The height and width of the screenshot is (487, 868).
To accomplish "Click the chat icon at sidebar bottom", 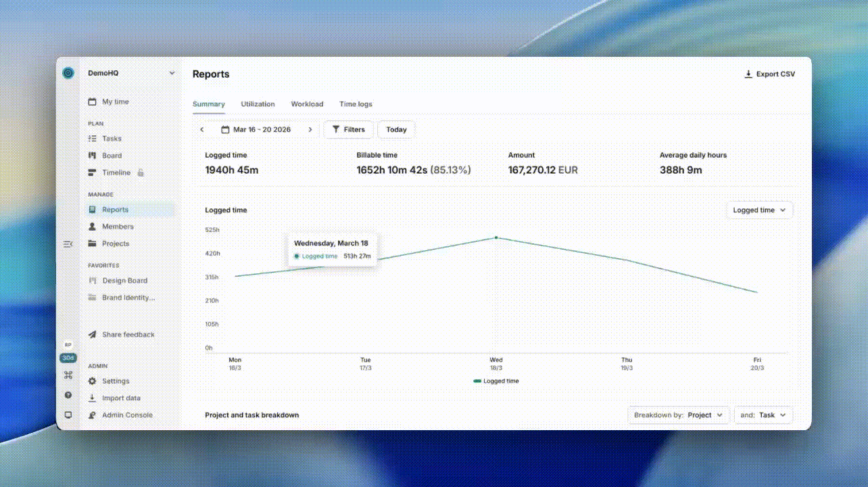I will (x=68, y=415).
